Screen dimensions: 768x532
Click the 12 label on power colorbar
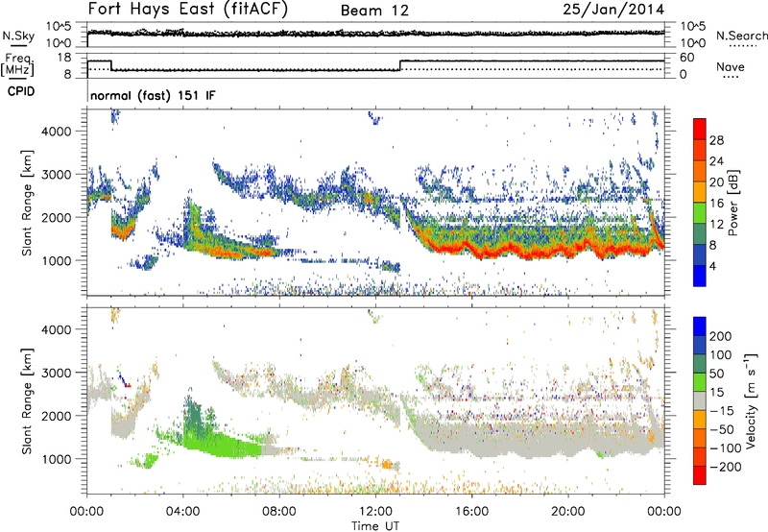coord(716,225)
